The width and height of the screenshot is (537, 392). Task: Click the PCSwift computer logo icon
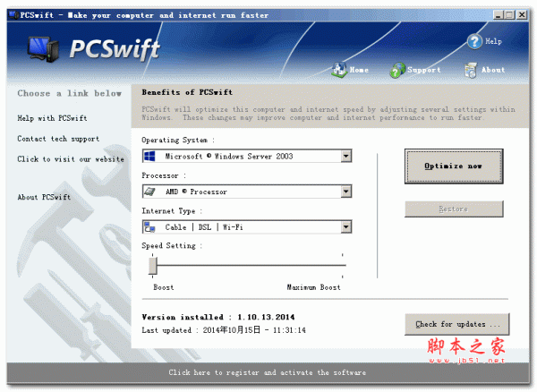point(44,49)
